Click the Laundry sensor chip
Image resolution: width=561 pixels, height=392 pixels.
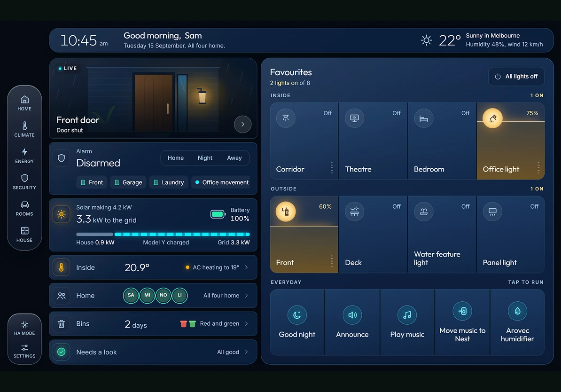[x=169, y=182]
